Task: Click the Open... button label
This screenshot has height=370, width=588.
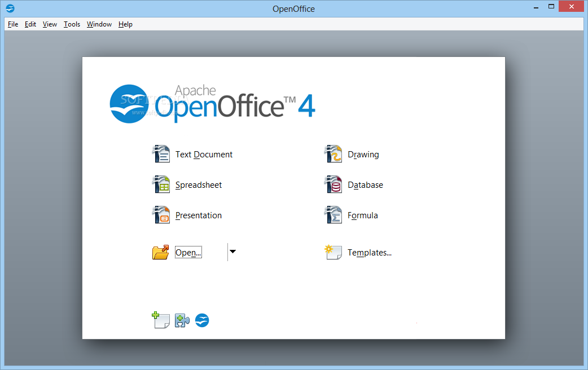Action: point(188,252)
